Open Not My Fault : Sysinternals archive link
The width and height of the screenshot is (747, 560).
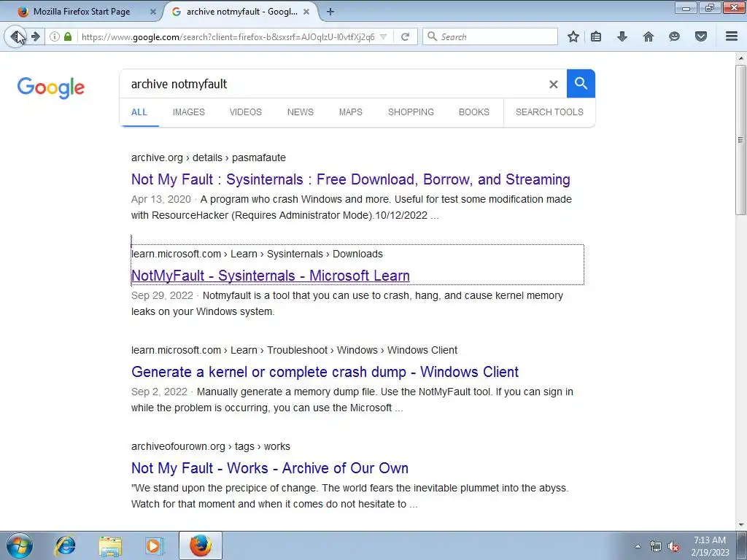click(351, 179)
